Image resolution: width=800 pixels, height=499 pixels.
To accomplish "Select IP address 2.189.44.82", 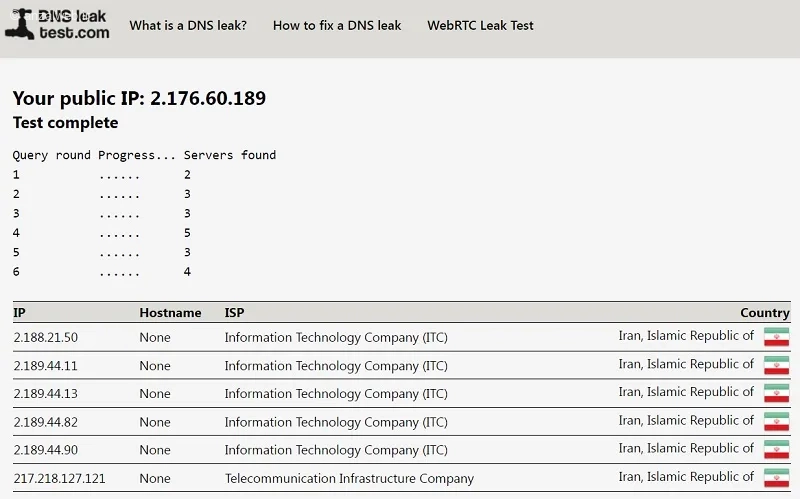I will [45, 422].
